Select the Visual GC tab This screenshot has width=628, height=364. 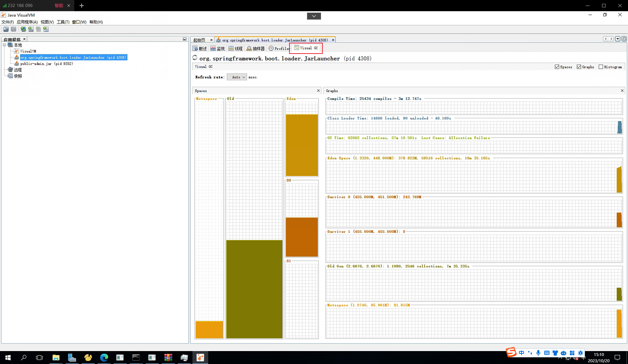click(306, 48)
